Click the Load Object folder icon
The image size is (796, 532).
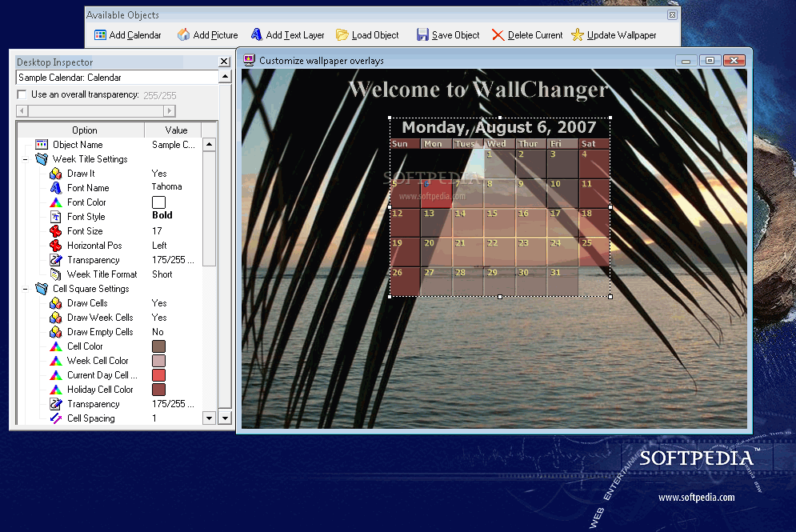(x=342, y=35)
